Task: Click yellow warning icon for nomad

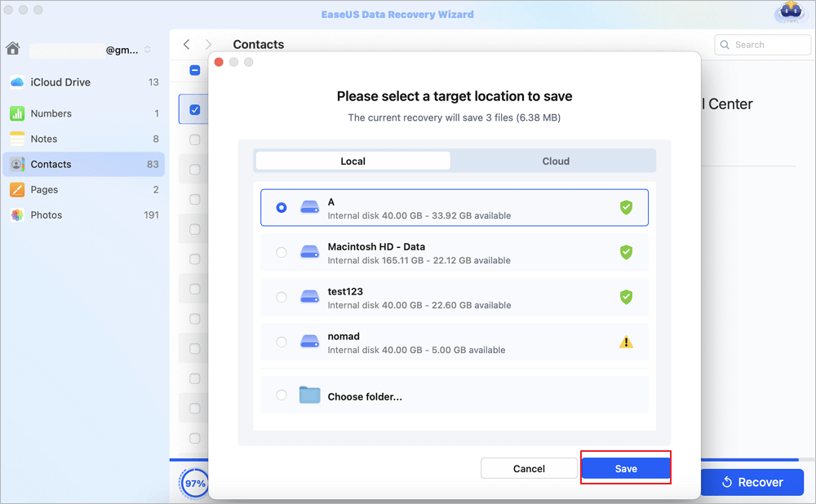Action: tap(626, 342)
